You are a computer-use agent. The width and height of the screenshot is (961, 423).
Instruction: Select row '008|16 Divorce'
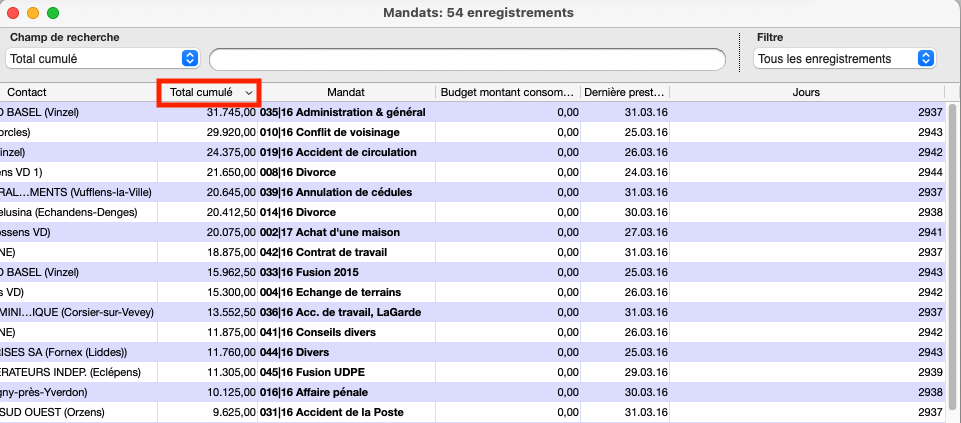[473, 172]
